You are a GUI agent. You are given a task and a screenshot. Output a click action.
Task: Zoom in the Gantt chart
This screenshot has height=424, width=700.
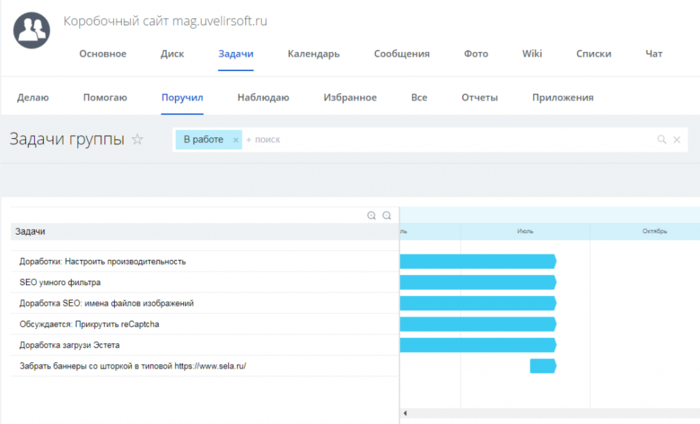click(371, 216)
